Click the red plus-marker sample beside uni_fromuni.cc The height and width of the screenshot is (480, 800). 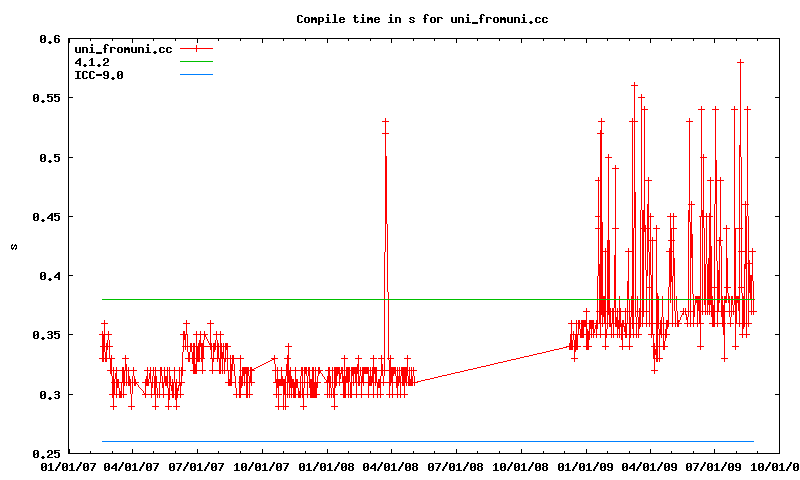pyautogui.click(x=197, y=49)
